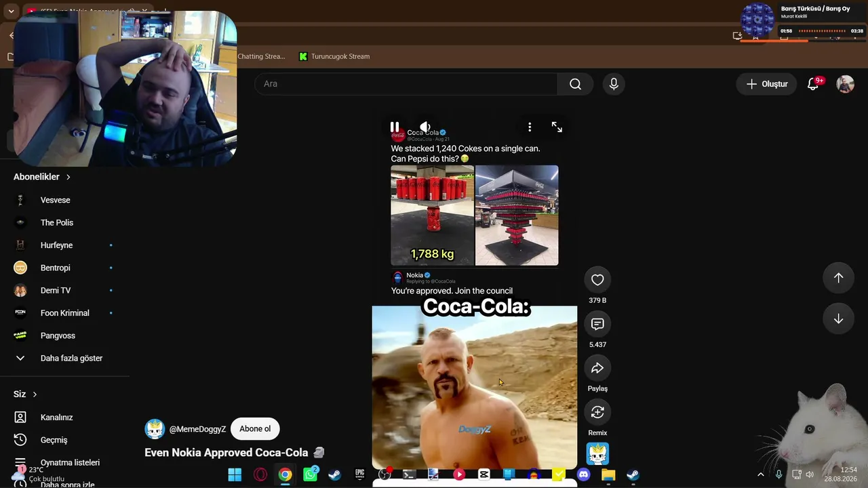Go to the previous Short
868x488 pixels.
point(838,278)
